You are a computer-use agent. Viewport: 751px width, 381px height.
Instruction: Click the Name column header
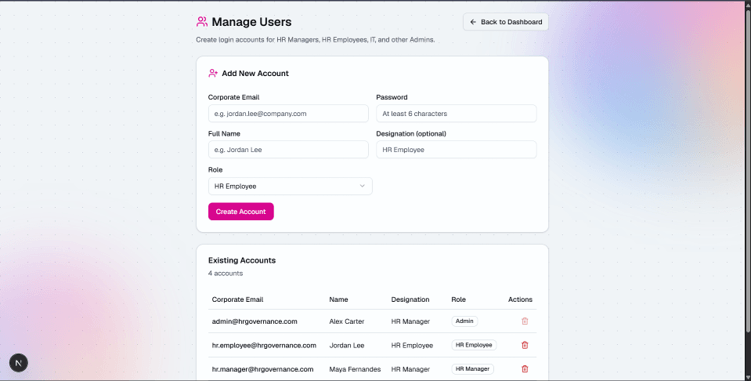click(x=339, y=300)
